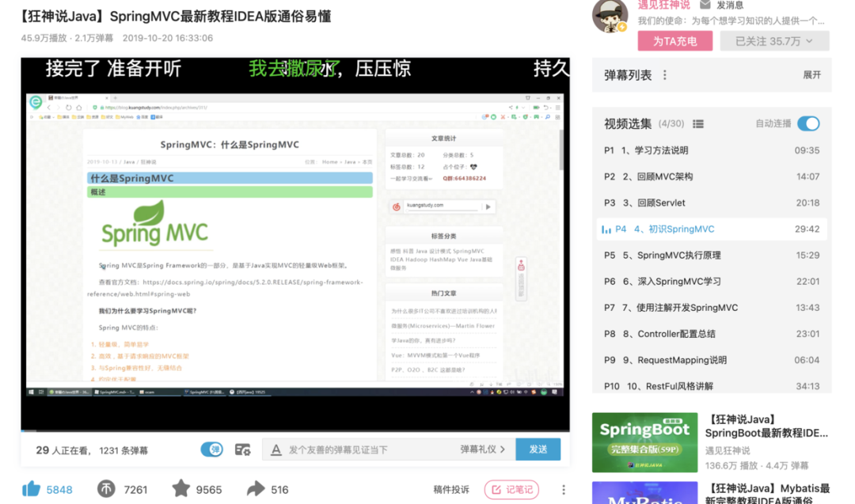
Task: Open the MyBatis recommended video thumbnail
Action: pos(644,493)
